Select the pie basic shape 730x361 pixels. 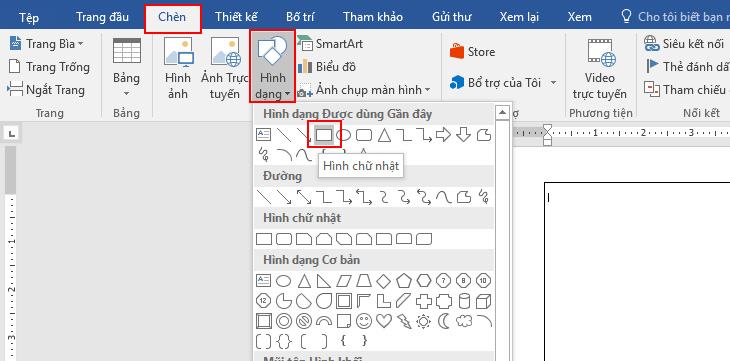coord(284,301)
